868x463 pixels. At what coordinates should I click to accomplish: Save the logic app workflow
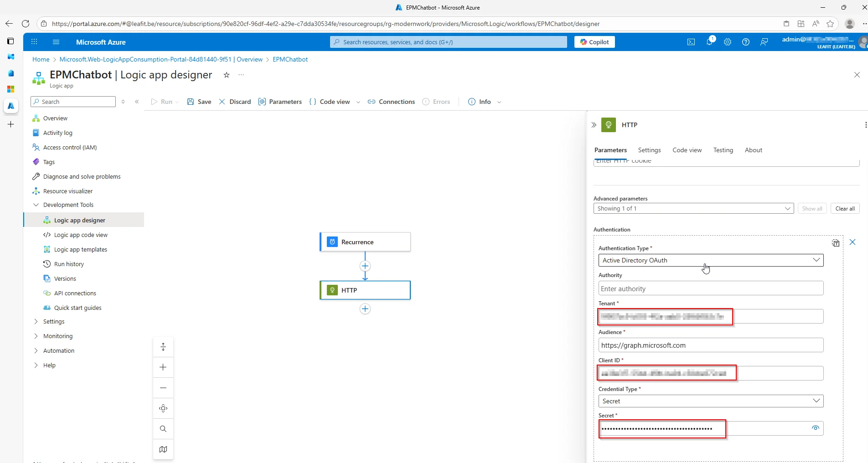click(199, 102)
